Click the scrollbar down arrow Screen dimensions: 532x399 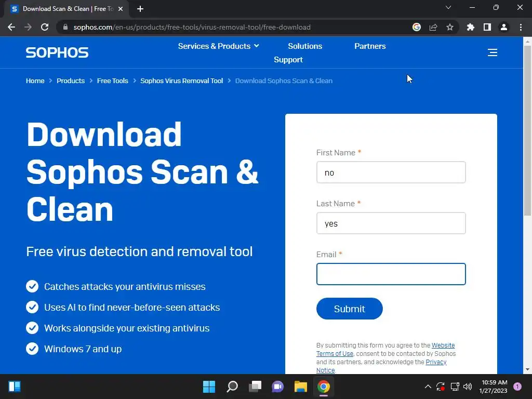(527, 369)
